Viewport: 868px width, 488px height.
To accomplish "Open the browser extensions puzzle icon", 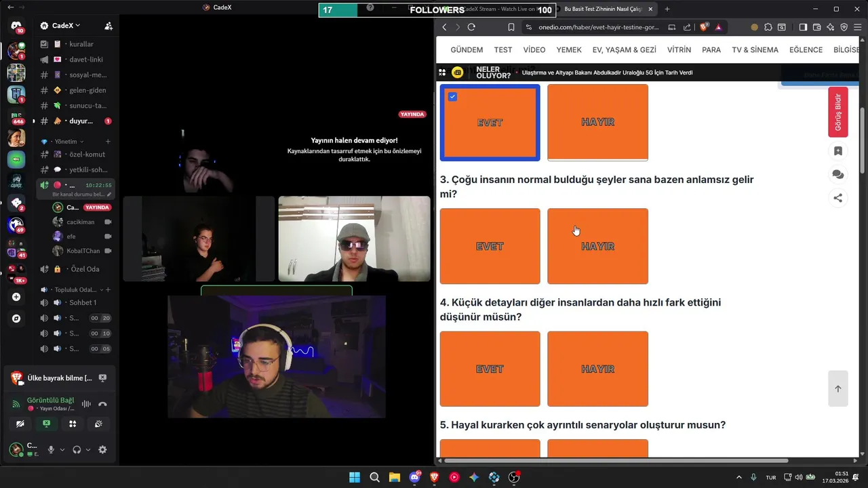I will [x=768, y=27].
